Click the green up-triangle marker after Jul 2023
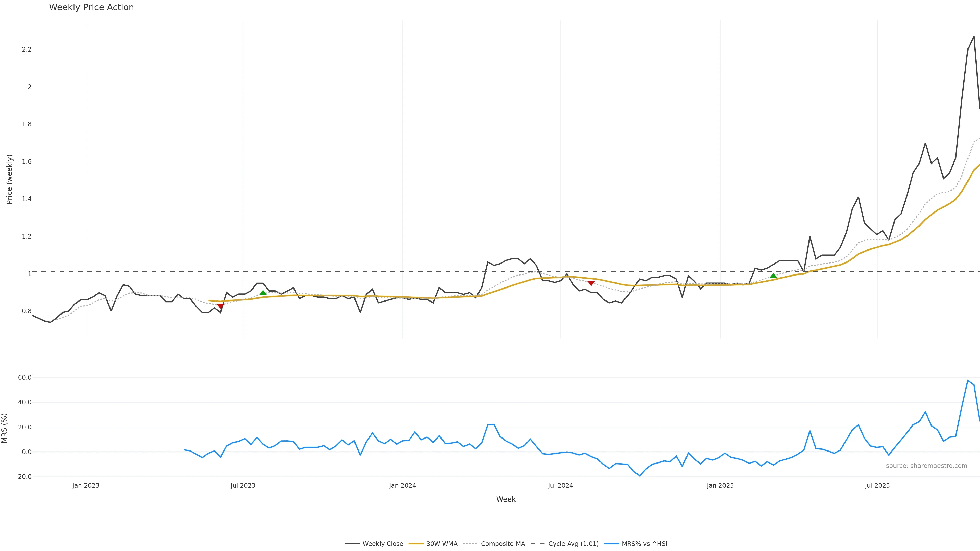Screen dimensions: 980x551 click(263, 292)
